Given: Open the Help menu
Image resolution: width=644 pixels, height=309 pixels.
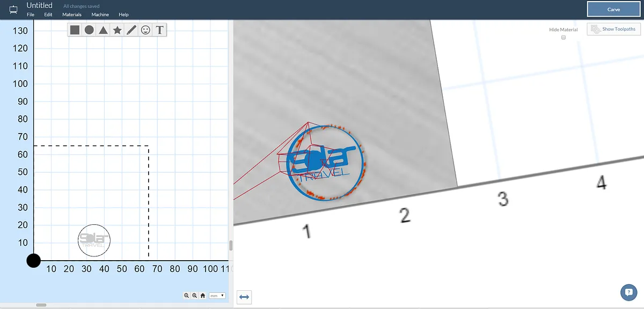Looking at the screenshot, I should click(x=123, y=14).
